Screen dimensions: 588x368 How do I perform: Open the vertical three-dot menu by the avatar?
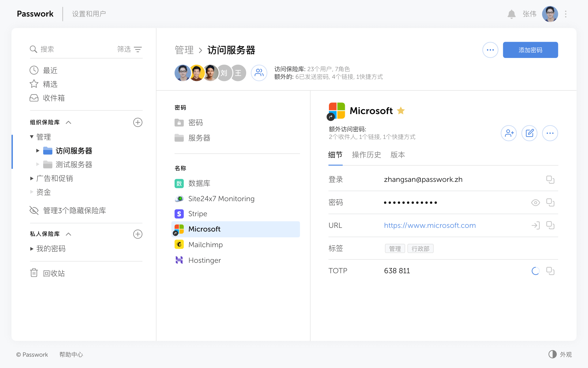pyautogui.click(x=566, y=14)
